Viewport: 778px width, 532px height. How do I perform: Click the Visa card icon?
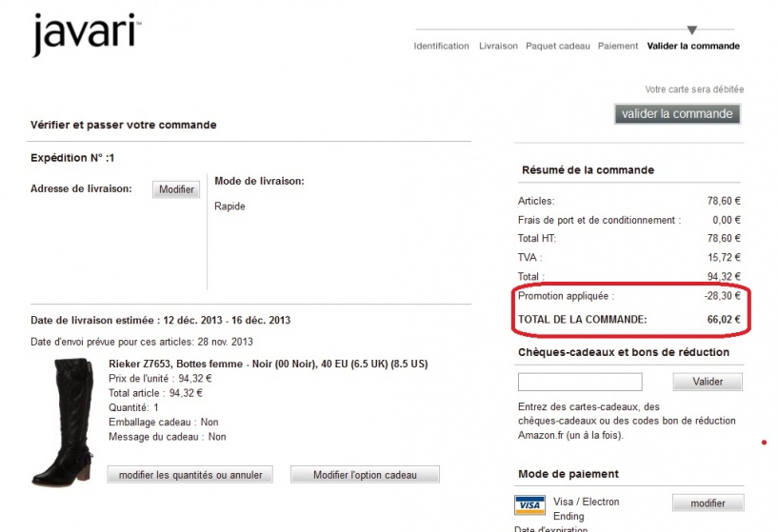(x=529, y=505)
